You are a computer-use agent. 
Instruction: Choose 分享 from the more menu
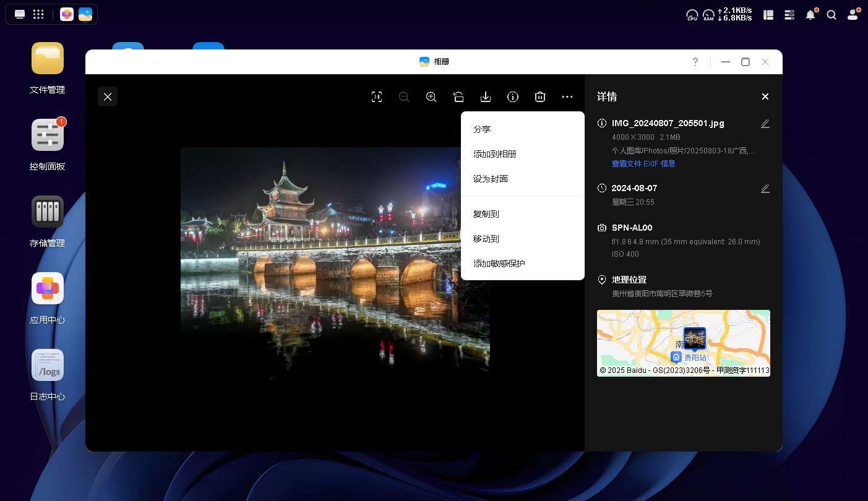pos(523,129)
